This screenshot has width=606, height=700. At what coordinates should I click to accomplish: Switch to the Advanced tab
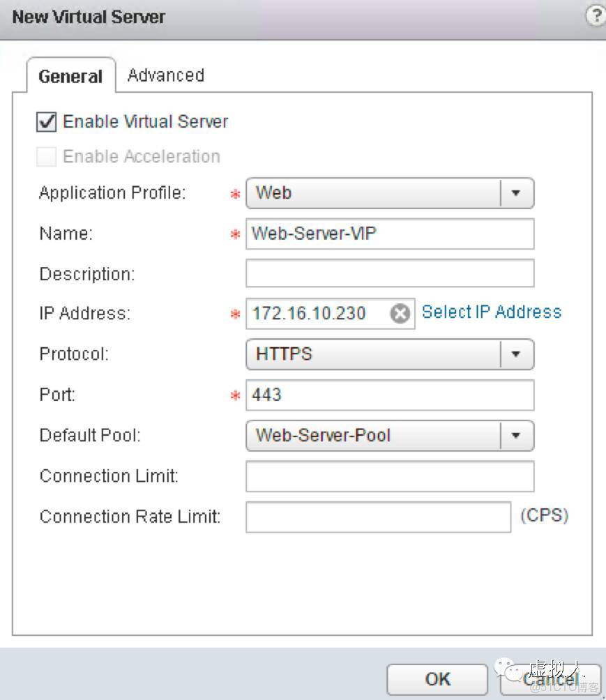[x=165, y=75]
